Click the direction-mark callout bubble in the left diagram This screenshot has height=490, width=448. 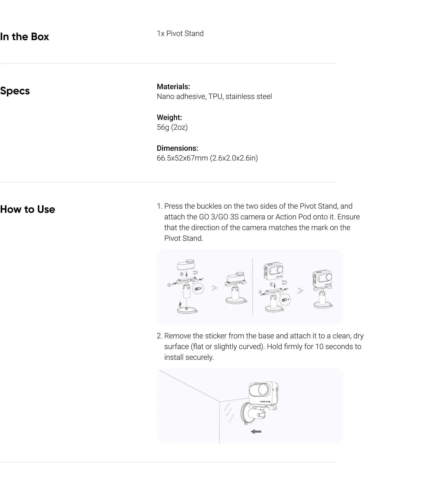[x=198, y=288]
